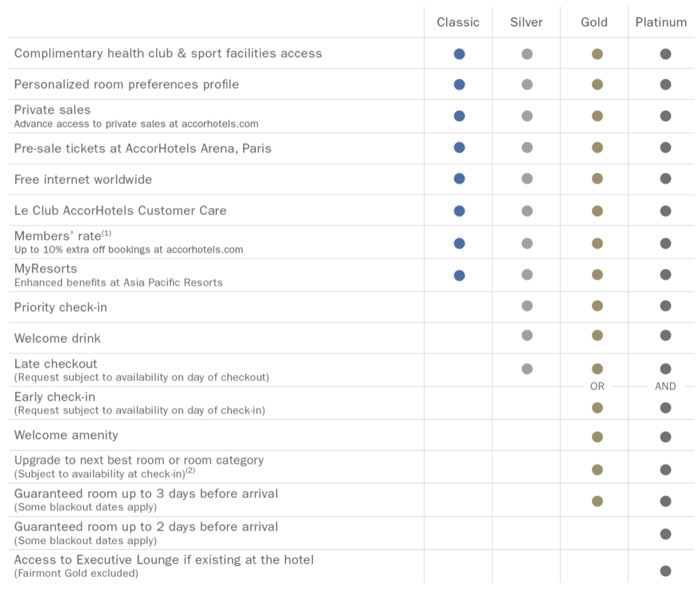This screenshot has width=700, height=590.
Task: Click Classic dot in MyResorts row
Action: 459,276
